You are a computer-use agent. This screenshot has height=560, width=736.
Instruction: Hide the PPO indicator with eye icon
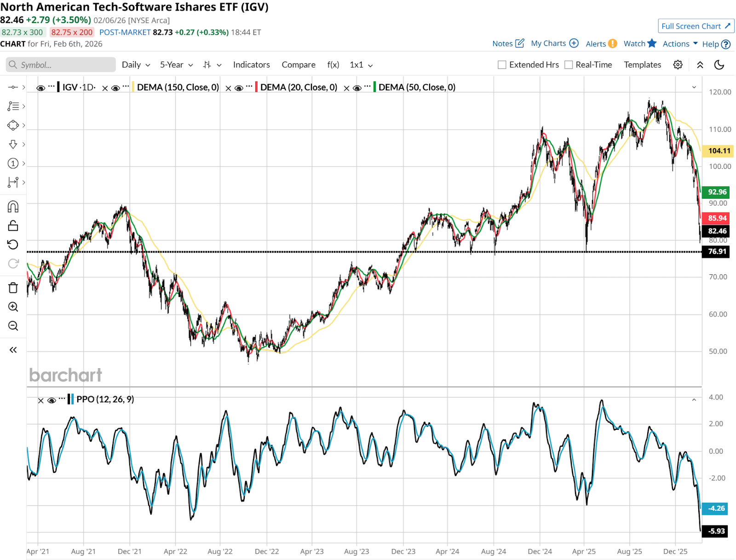(x=52, y=400)
